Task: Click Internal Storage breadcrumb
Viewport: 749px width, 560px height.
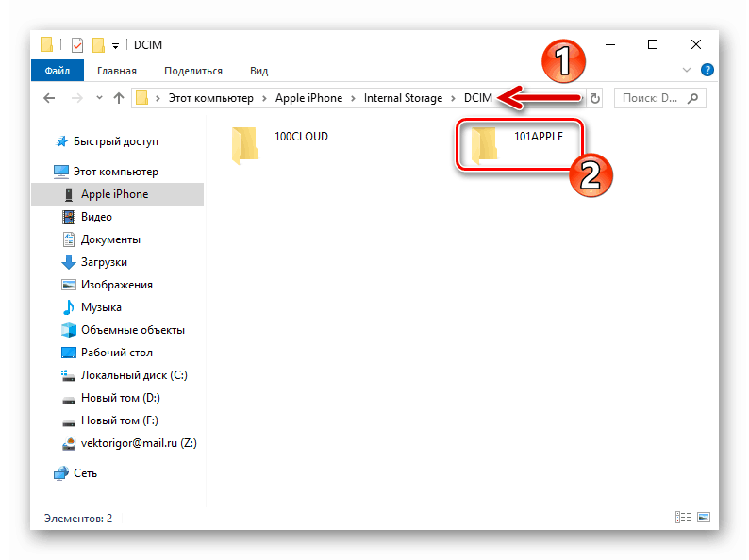Action: [403, 98]
